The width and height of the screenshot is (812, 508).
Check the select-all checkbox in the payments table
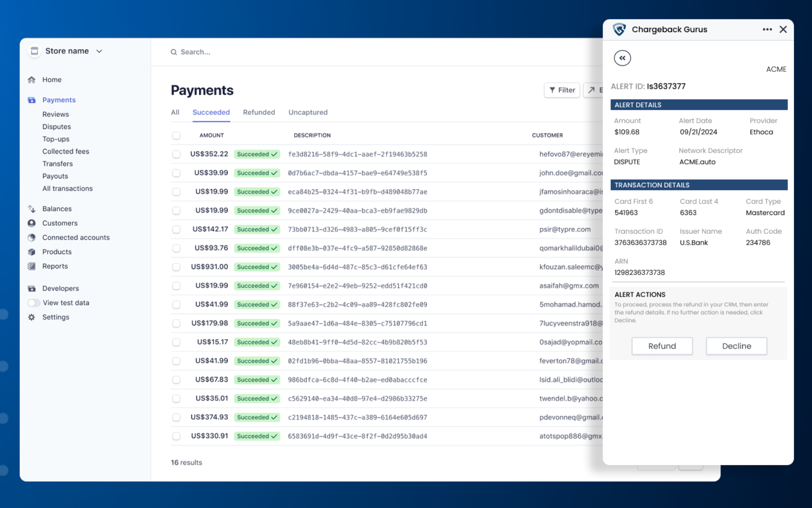pyautogui.click(x=176, y=135)
